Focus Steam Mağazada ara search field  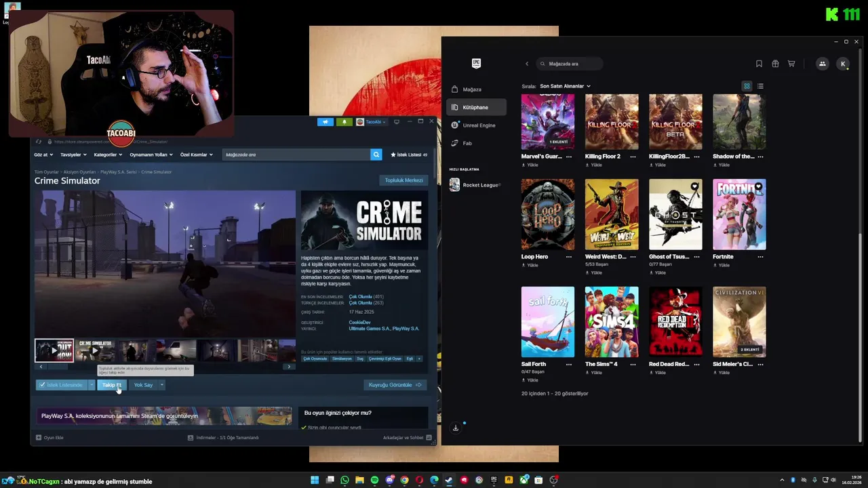[296, 155]
